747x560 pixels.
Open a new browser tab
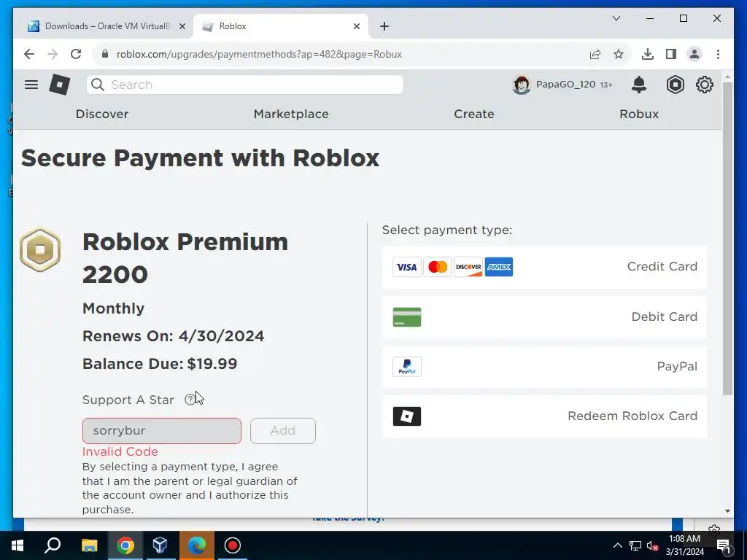pyautogui.click(x=384, y=26)
